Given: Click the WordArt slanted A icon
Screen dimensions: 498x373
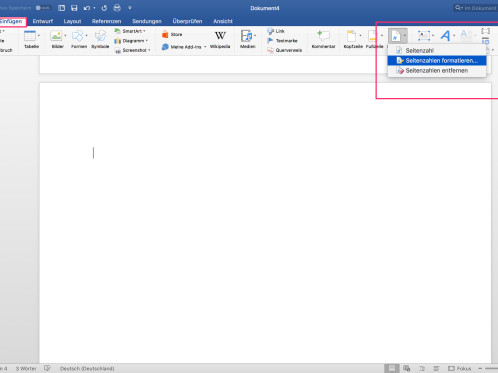Looking at the screenshot, I should point(445,36).
